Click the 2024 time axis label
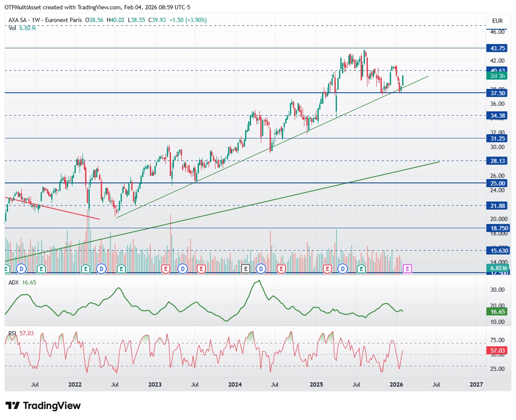 click(x=235, y=384)
